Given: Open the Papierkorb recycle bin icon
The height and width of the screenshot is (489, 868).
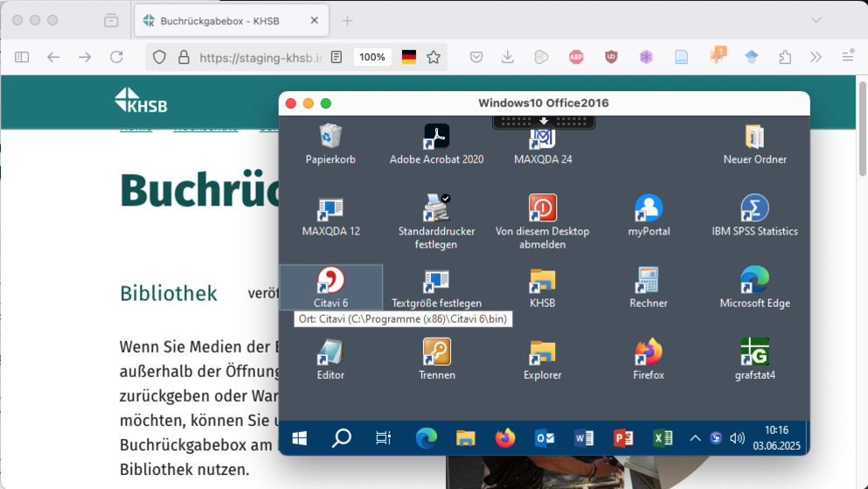Looking at the screenshot, I should pos(330,144).
